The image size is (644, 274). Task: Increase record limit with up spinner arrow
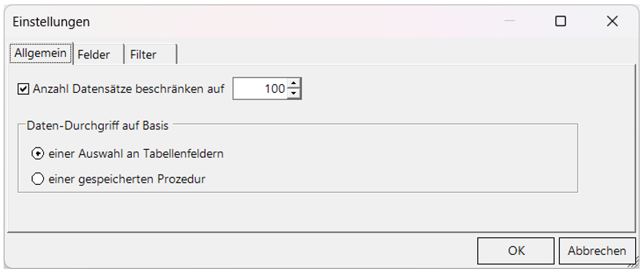[293, 83]
